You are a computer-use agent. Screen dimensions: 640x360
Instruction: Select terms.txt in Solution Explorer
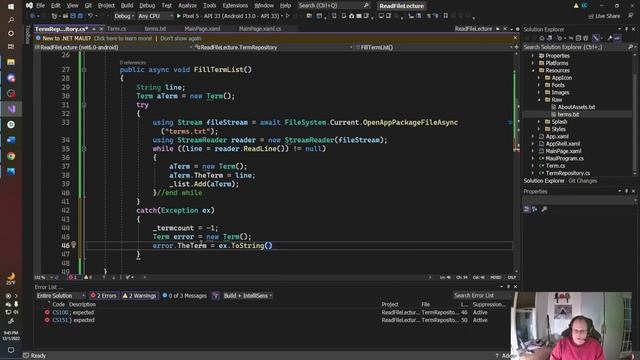click(x=568, y=115)
